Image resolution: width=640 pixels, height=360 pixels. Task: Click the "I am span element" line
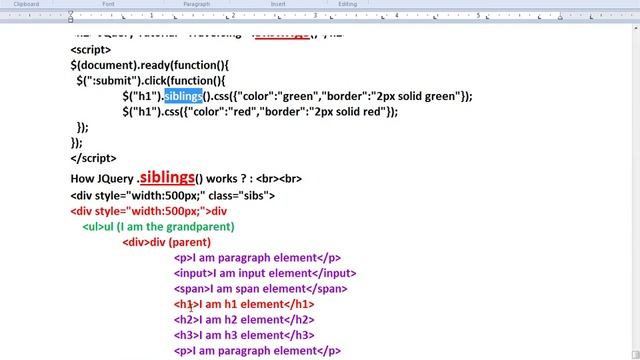point(260,289)
